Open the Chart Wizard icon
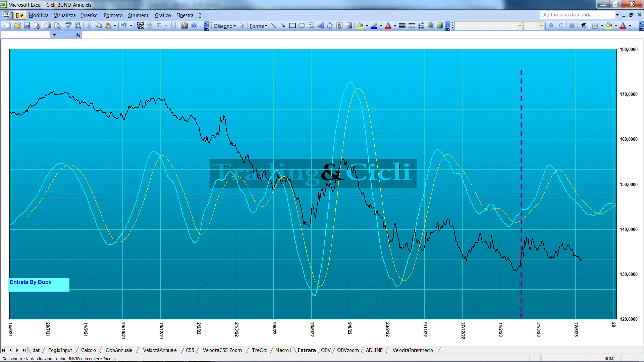 [x=184, y=25]
